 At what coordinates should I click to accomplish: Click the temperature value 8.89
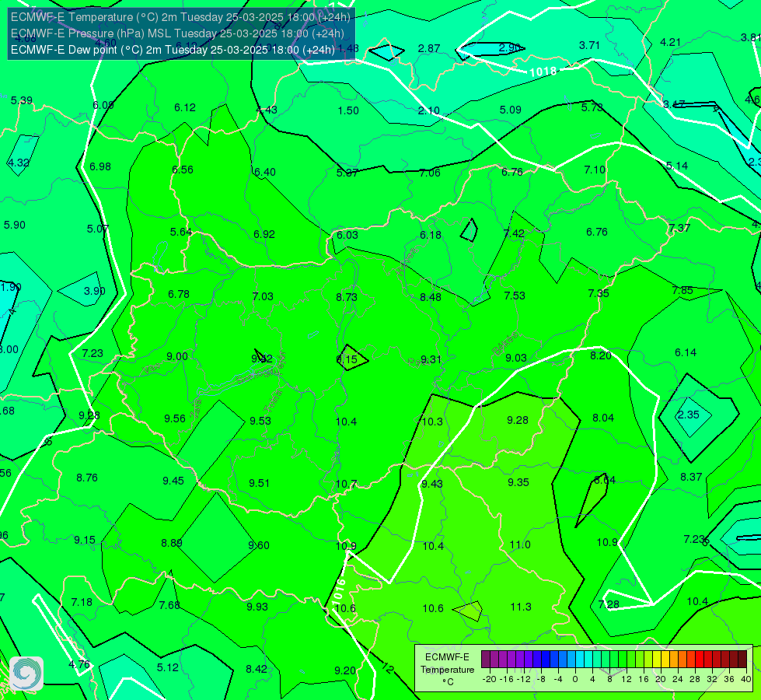(x=172, y=543)
